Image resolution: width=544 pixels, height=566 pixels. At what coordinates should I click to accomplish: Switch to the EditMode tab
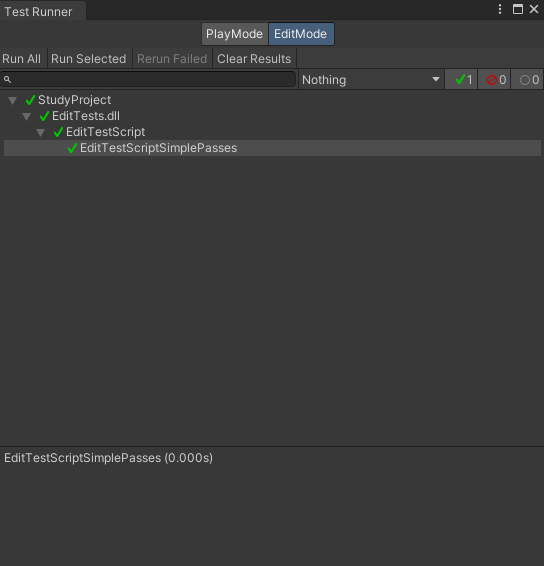301,34
